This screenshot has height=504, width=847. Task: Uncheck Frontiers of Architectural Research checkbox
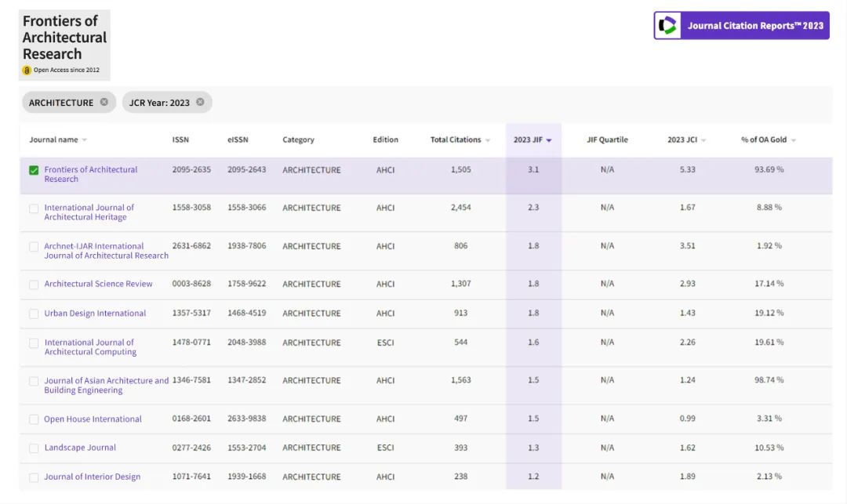click(34, 170)
